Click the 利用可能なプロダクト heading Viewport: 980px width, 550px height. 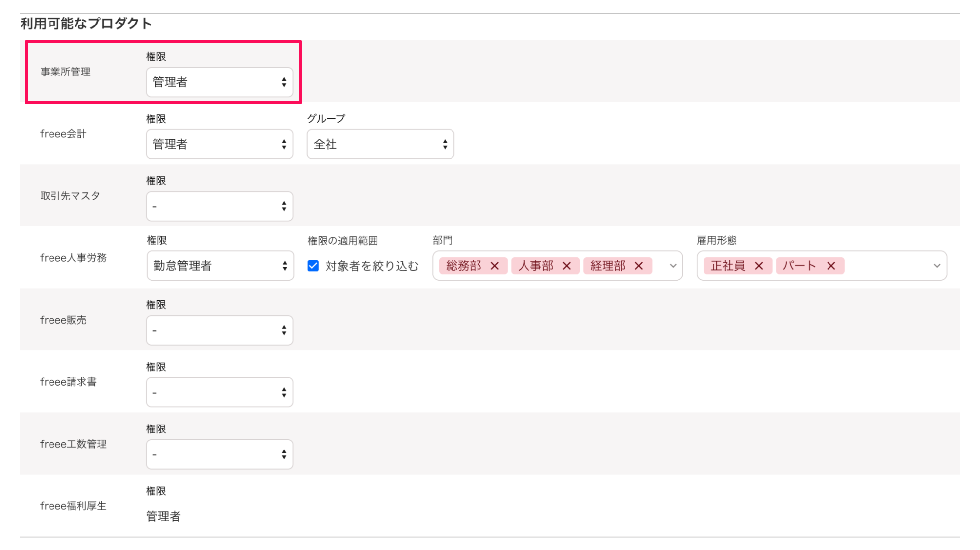[x=86, y=24]
